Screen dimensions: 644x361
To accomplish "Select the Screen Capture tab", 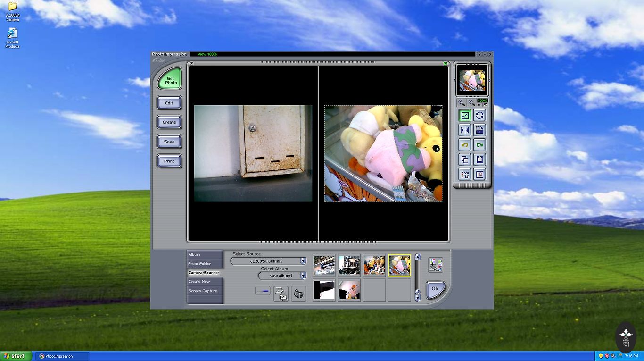I will pos(203,291).
